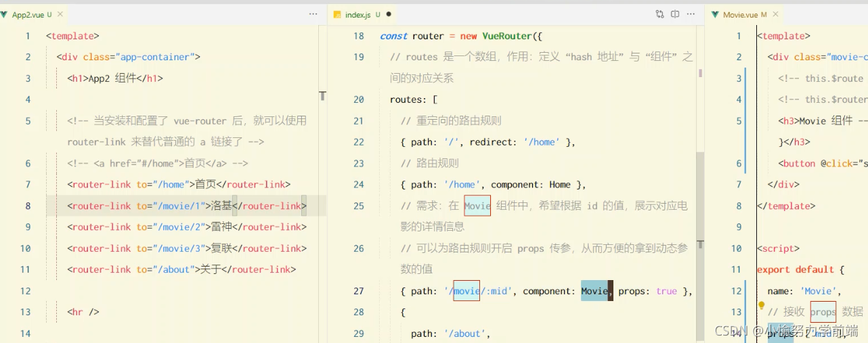Screen dimensions: 868x343
Task: Open More Actions menu for the index.js editor group
Action: [x=691, y=14]
